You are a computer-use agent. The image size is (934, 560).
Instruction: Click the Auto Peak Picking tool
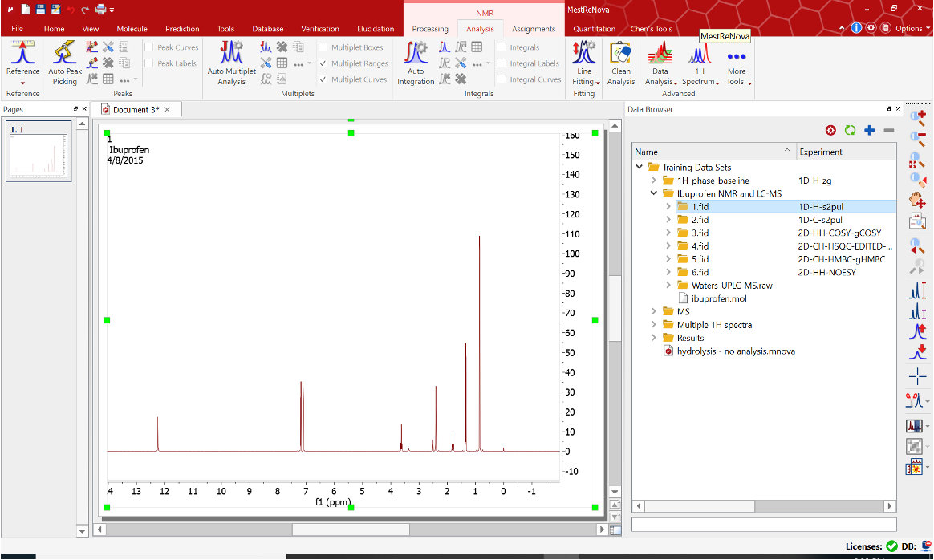click(64, 64)
